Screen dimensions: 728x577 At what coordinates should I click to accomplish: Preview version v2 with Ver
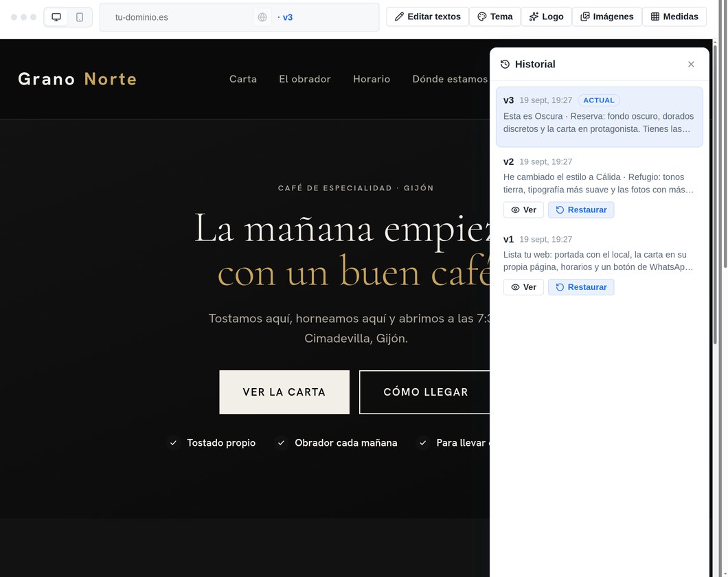click(x=523, y=210)
